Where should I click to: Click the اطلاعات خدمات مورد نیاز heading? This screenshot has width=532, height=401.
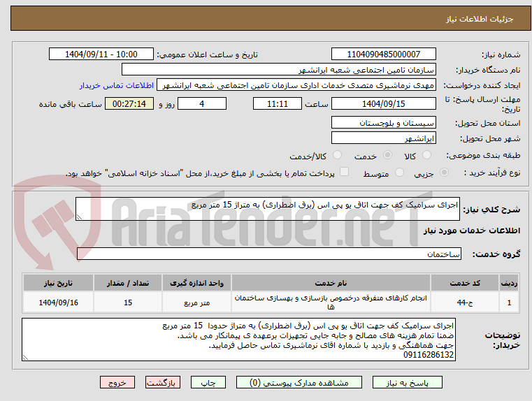click(x=472, y=231)
